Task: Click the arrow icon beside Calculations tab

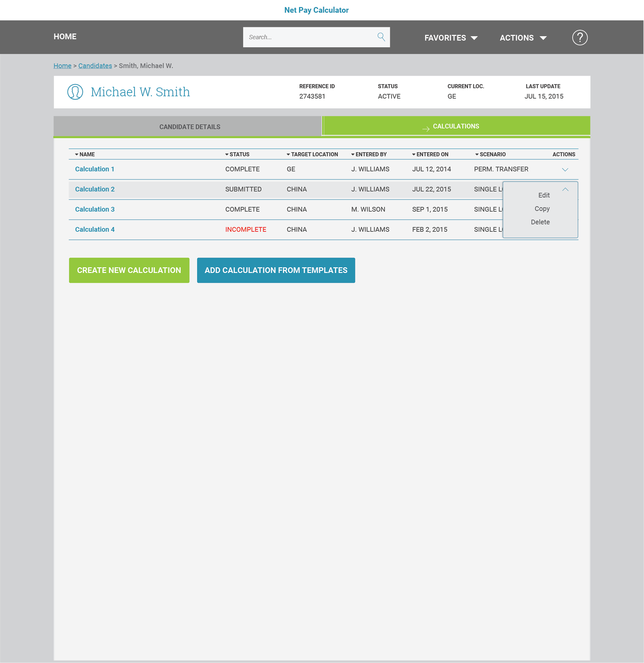Action: click(x=426, y=129)
